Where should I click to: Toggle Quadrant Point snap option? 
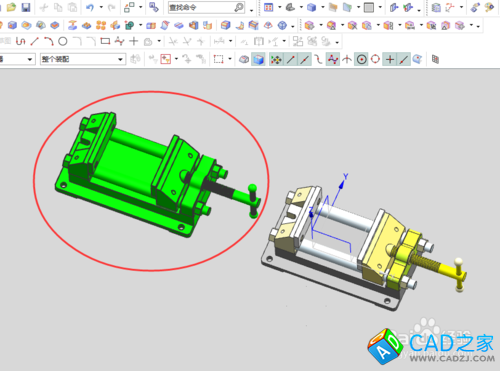tap(375, 60)
